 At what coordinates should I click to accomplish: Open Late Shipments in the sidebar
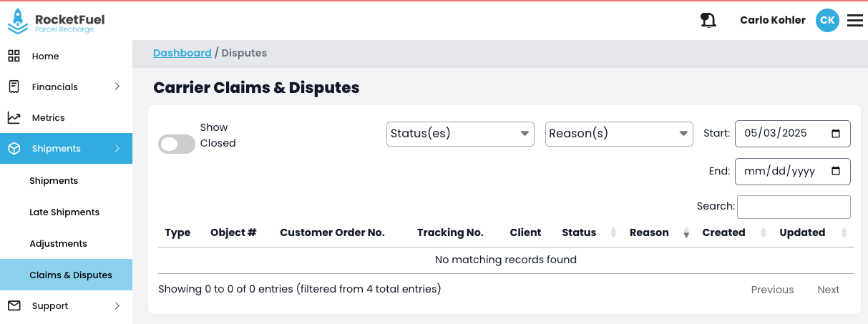(64, 212)
